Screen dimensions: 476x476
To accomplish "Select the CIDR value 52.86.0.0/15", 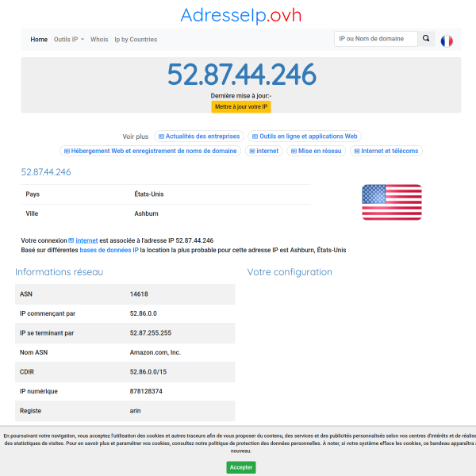I will [x=148, y=372].
